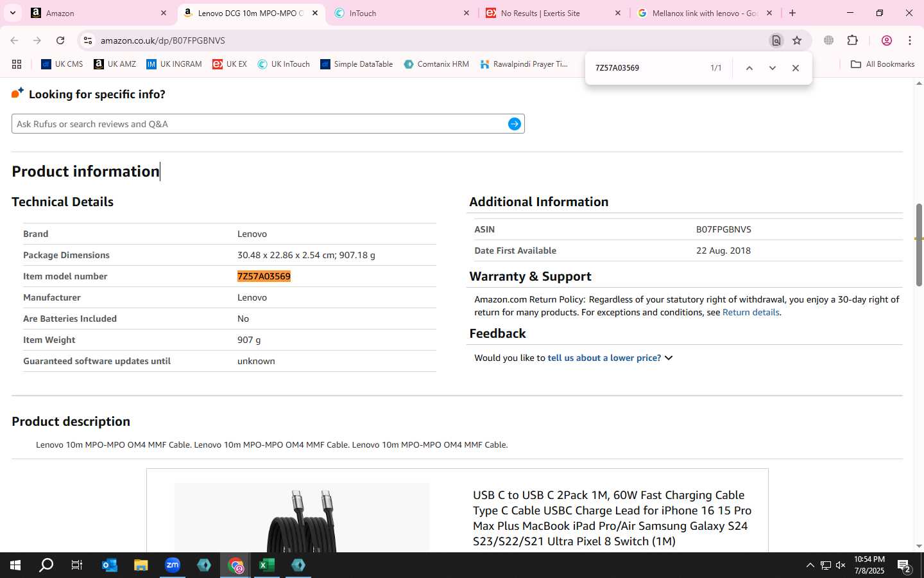Image resolution: width=924 pixels, height=578 pixels.
Task: Open the tab search dropdown arrow
Action: tap(12, 13)
